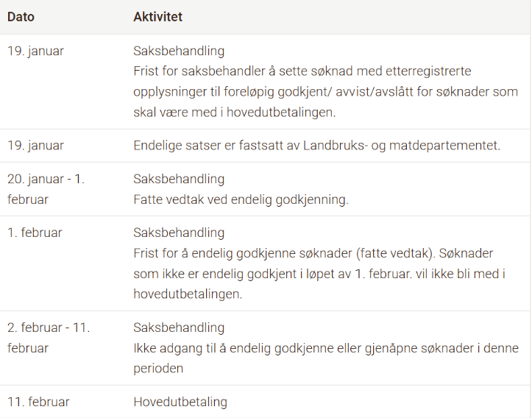Viewport: 532px width, 418px height.
Task: Click the Saksbehandling label above 'Fatte vedtak ved'
Action: pos(179,179)
